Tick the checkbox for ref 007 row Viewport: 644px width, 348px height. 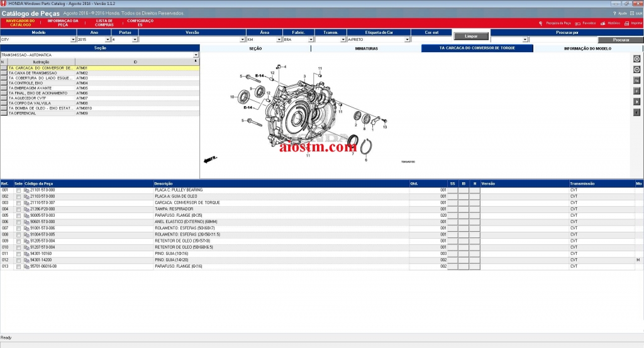[x=18, y=228]
